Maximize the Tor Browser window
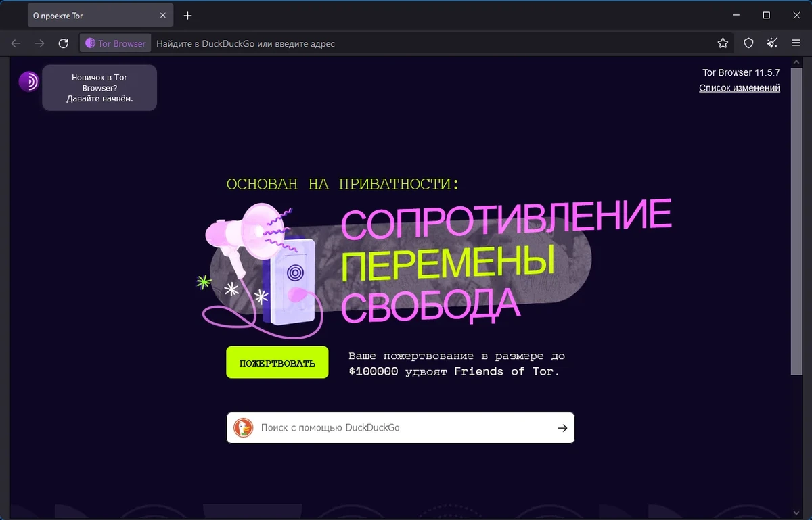812x520 pixels. [767, 15]
